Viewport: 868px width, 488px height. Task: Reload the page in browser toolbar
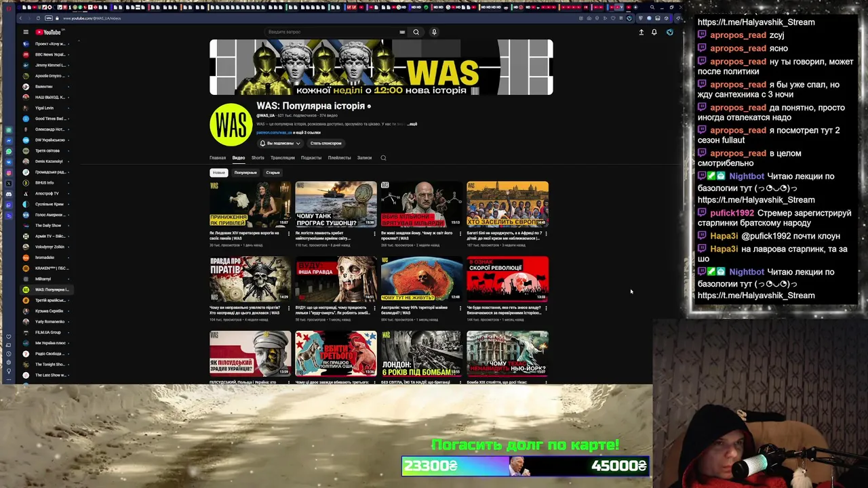pos(38,18)
